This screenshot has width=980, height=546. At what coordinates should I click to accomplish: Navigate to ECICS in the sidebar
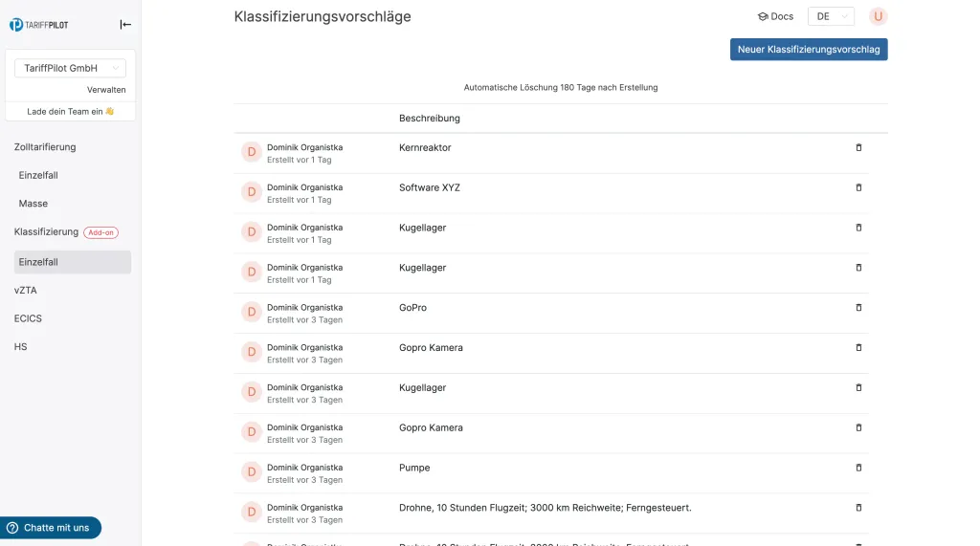coord(28,318)
